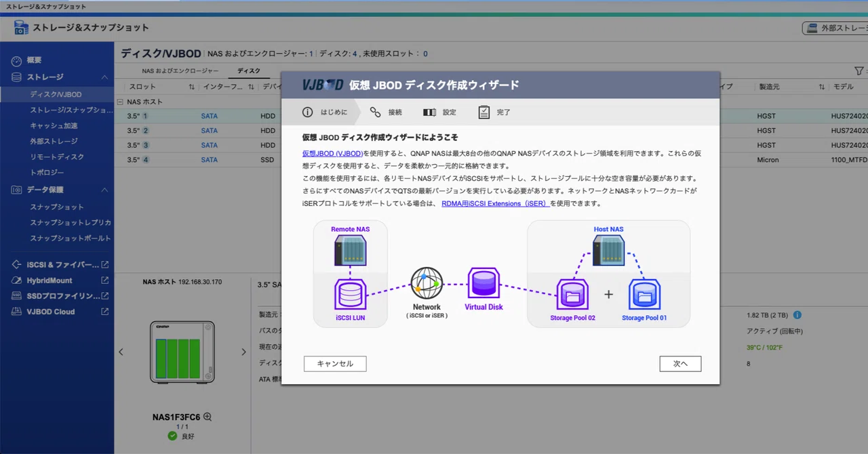Click the Remote NAS device icon
The height and width of the screenshot is (454, 868).
coord(350,250)
